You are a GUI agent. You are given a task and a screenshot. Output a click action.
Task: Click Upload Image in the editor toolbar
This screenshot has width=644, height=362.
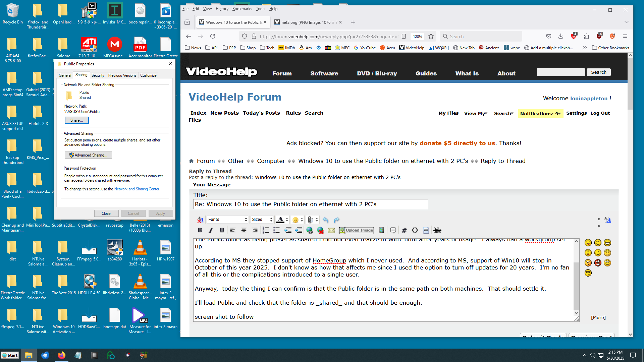click(356, 230)
